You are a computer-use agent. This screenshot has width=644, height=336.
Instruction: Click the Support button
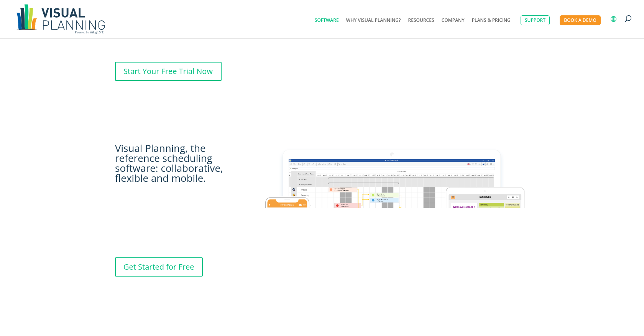535,20
